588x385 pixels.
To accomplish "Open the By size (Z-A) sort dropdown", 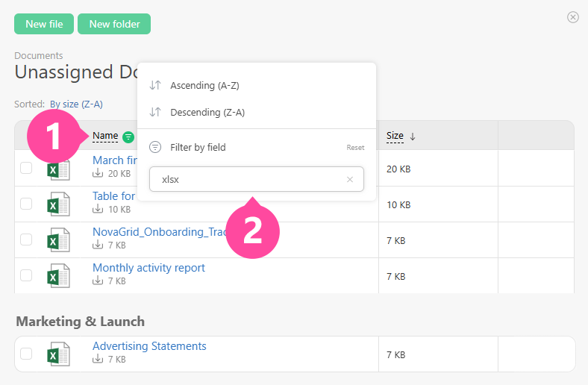I will [x=76, y=104].
